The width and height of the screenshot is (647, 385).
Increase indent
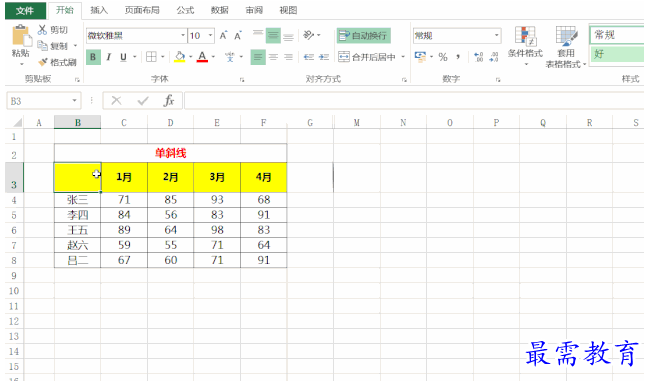(x=324, y=57)
